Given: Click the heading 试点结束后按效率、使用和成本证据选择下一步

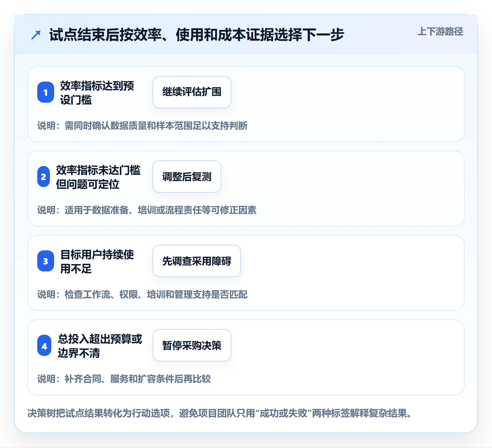Looking at the screenshot, I should 196,35.
